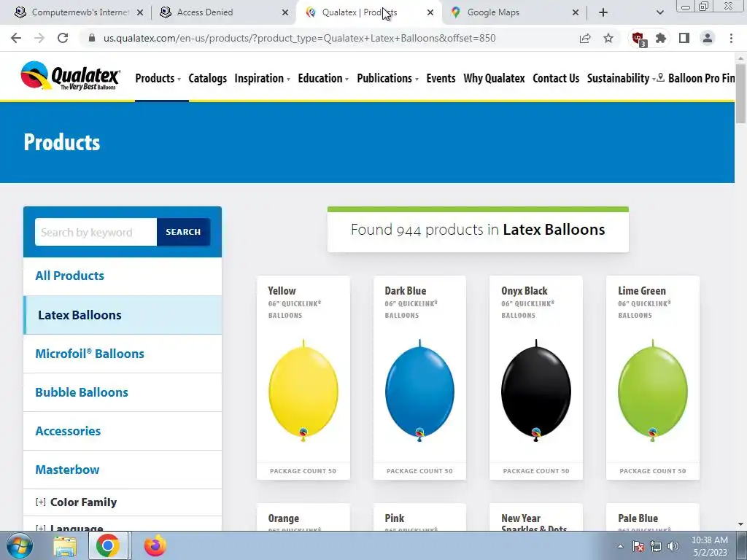Click the Chrome taskbar icon

108,545
